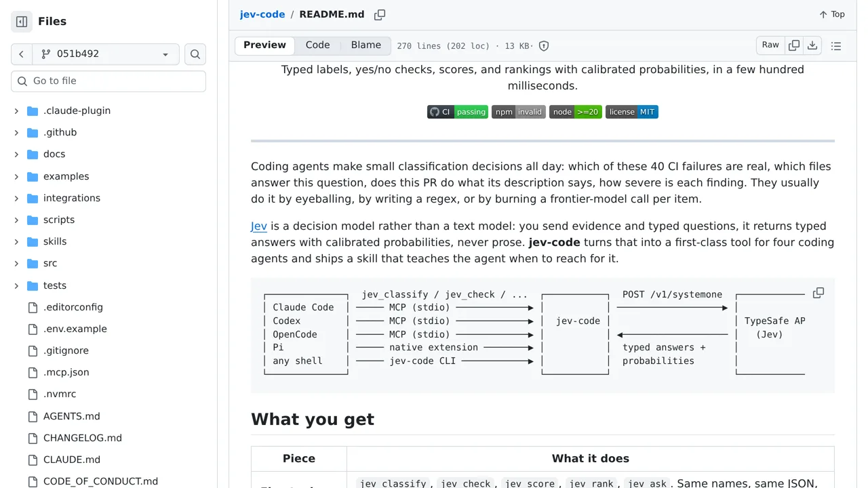The height and width of the screenshot is (488, 868).
Task: Click jev_classify inline code in table
Action: pos(393,483)
